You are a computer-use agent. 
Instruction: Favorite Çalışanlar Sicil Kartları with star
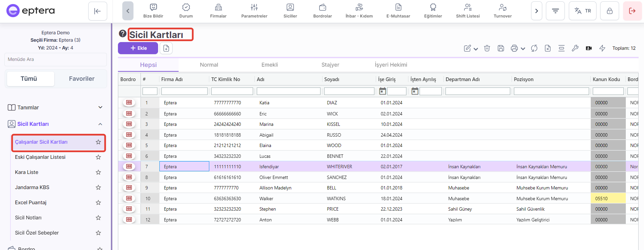point(98,142)
